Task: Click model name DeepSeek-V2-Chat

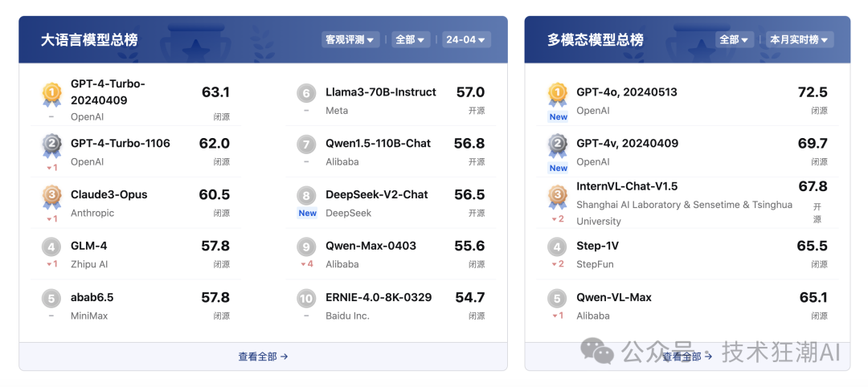Action: pyautogui.click(x=377, y=194)
